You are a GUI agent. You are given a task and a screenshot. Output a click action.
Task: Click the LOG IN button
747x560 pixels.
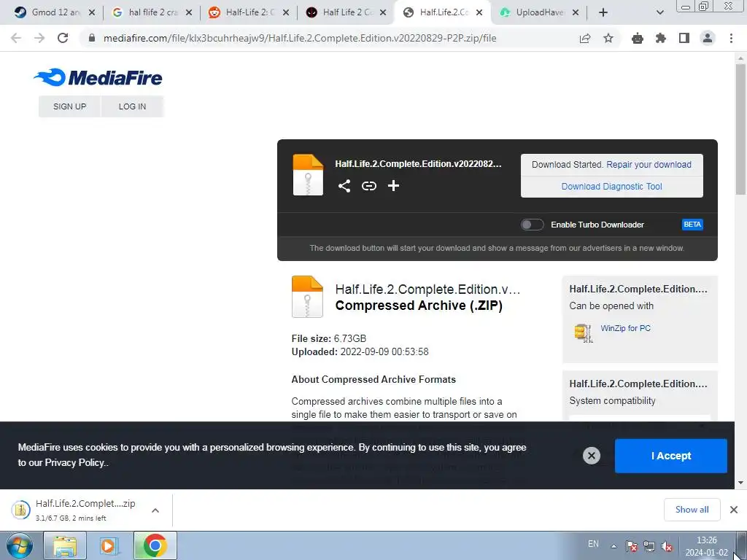pos(133,106)
